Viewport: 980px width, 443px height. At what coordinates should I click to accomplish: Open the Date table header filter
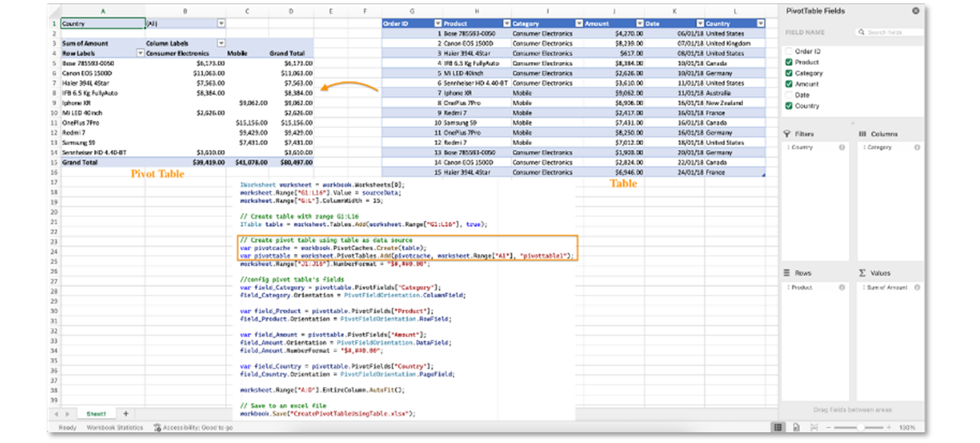(x=699, y=23)
